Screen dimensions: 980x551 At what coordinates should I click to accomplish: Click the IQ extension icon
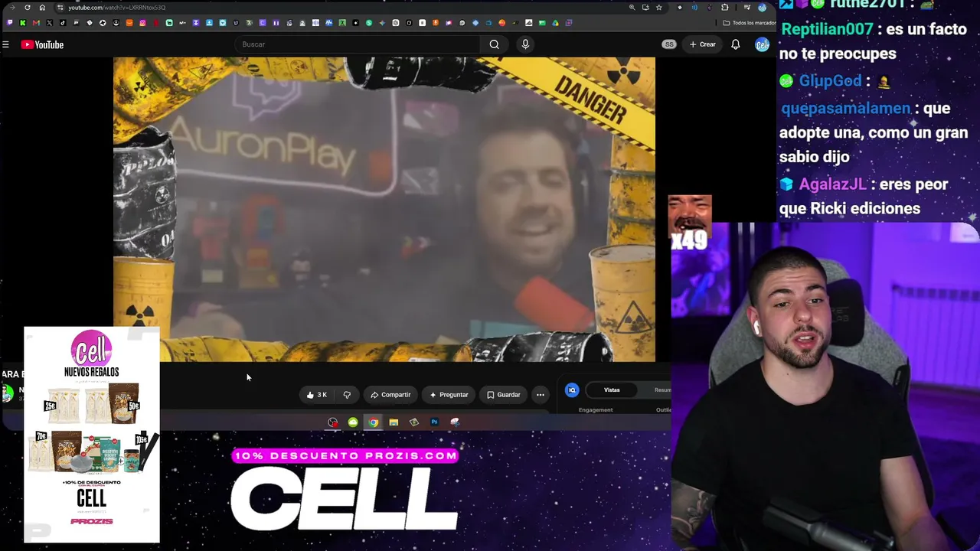(x=572, y=390)
